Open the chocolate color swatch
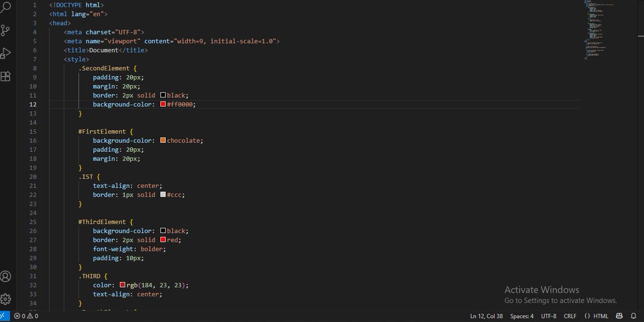644x322 pixels. click(x=163, y=140)
